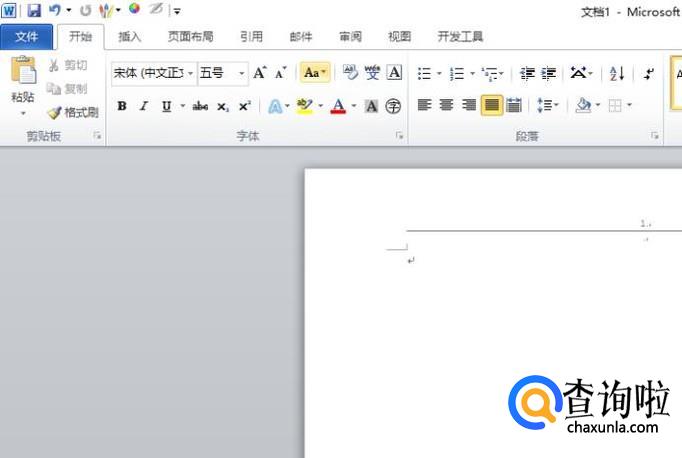Open the File (文件) menu
Viewport: 682px width, 458px height.
tap(27, 37)
